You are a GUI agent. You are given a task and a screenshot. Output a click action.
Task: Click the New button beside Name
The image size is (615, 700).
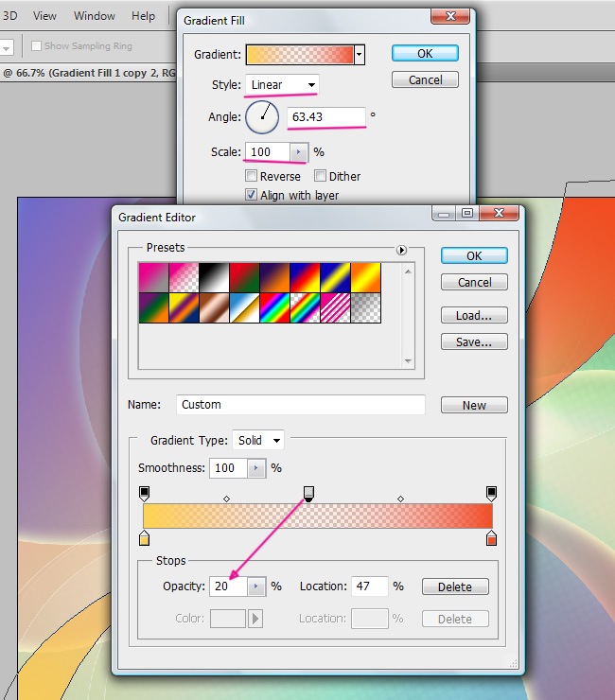tap(474, 405)
